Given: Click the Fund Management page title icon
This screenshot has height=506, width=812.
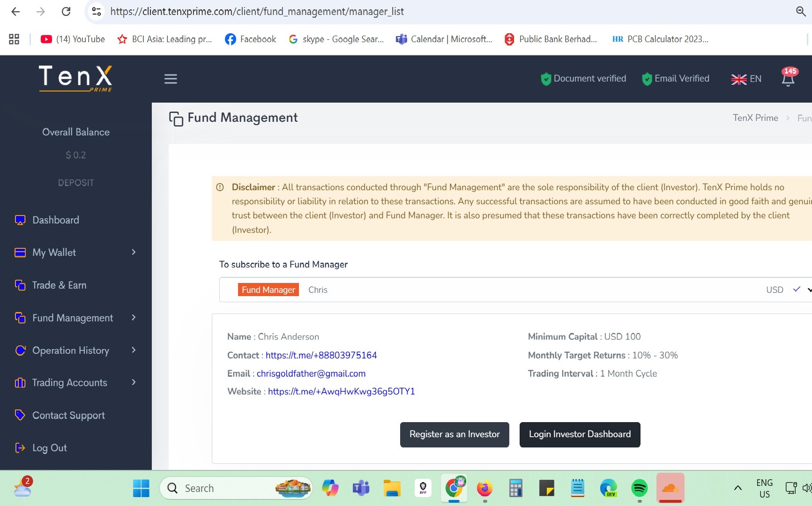Looking at the screenshot, I should pyautogui.click(x=176, y=119).
